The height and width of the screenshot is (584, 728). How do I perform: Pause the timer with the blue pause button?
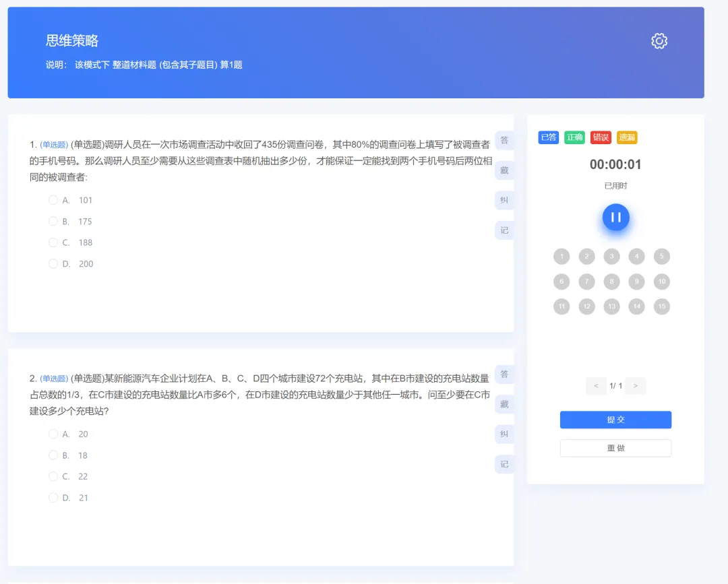(615, 217)
